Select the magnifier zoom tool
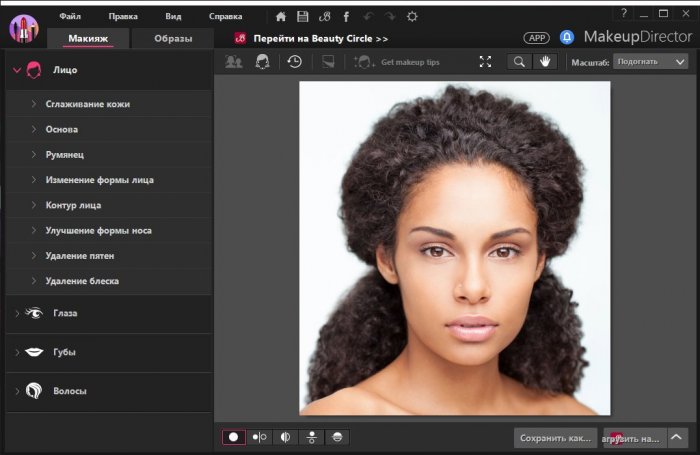Viewport: 700px width, 455px height. click(519, 62)
